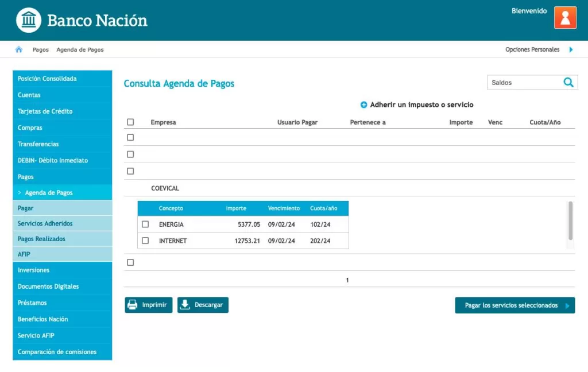Click the ENERGIA cuota value 102/24
Image resolution: width=588 pixels, height=372 pixels.
coord(320,224)
